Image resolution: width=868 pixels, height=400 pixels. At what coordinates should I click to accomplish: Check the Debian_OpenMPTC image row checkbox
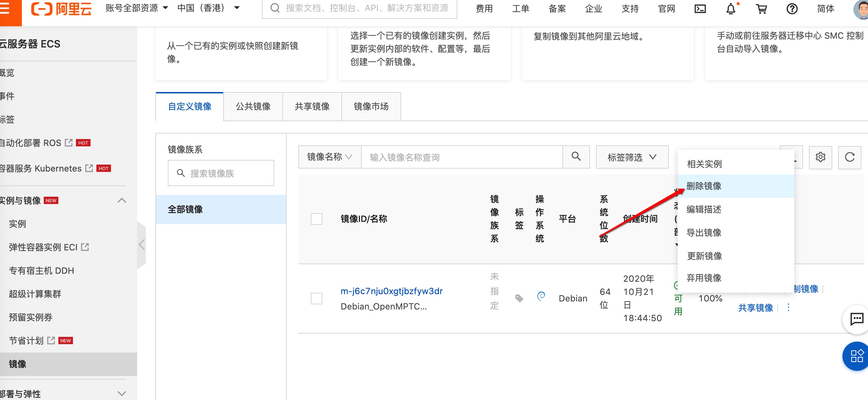[x=316, y=299]
